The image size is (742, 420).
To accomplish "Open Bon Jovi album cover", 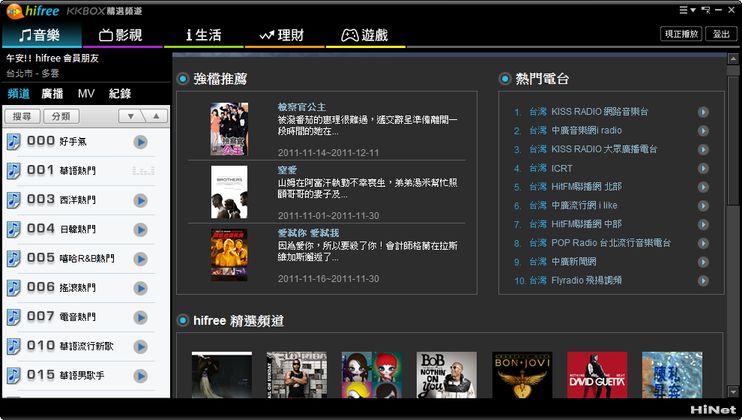I will (522, 375).
